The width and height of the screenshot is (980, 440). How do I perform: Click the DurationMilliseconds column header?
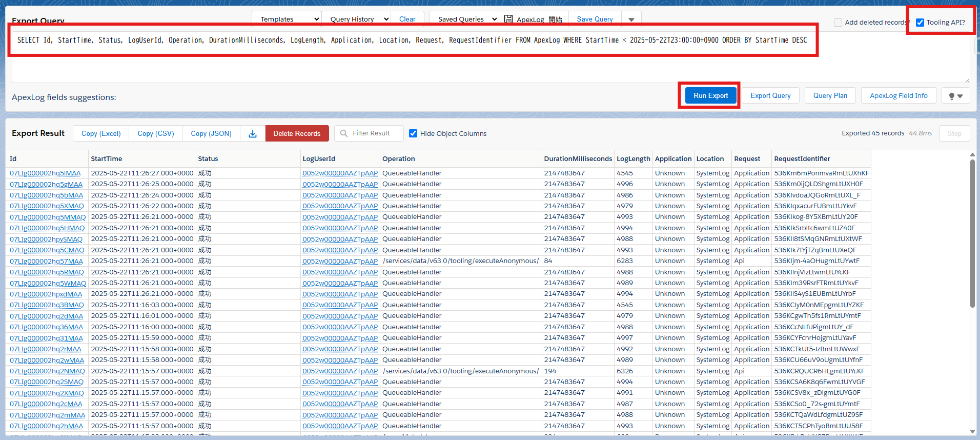pos(578,159)
